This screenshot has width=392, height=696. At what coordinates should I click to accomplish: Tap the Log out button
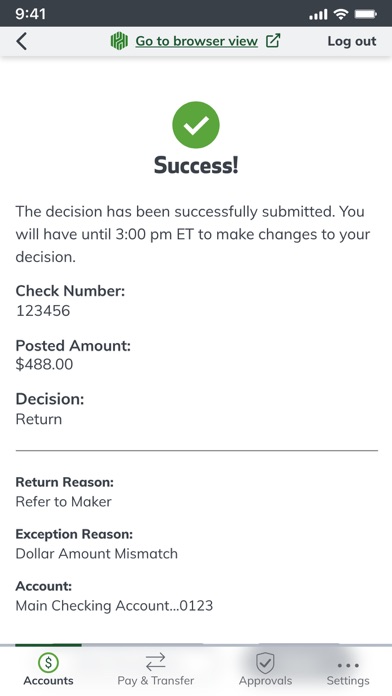(352, 41)
